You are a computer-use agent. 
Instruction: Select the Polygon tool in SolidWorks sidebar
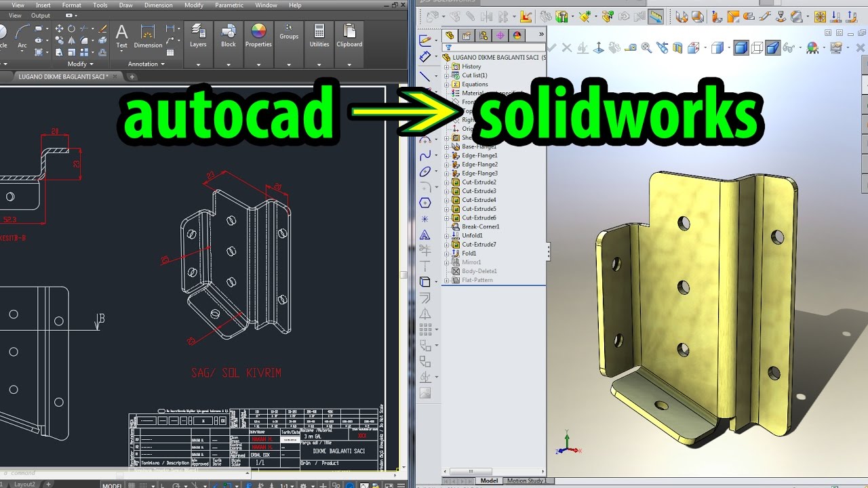coord(425,203)
